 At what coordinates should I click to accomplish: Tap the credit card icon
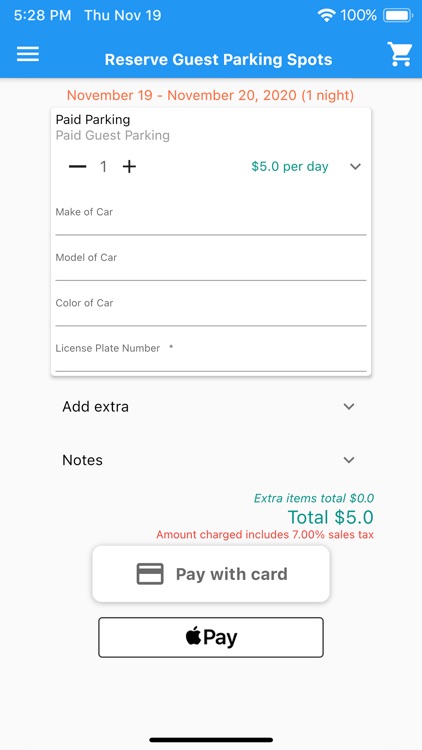pos(150,574)
